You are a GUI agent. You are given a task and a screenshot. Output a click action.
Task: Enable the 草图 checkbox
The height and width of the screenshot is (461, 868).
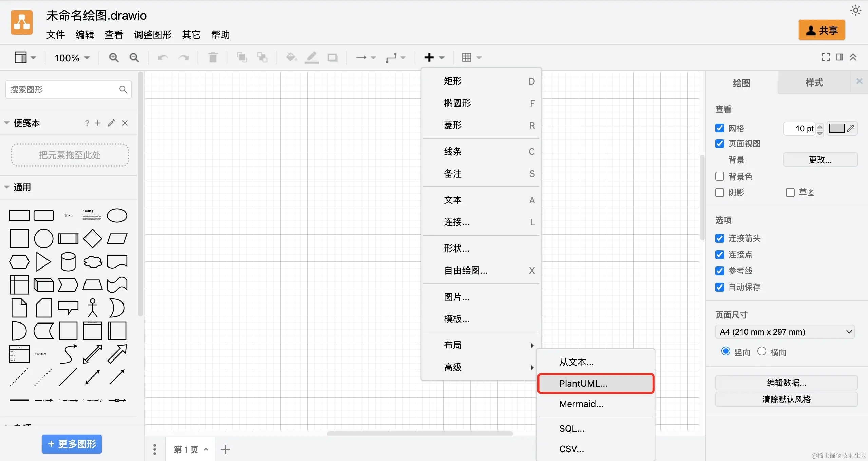(790, 192)
